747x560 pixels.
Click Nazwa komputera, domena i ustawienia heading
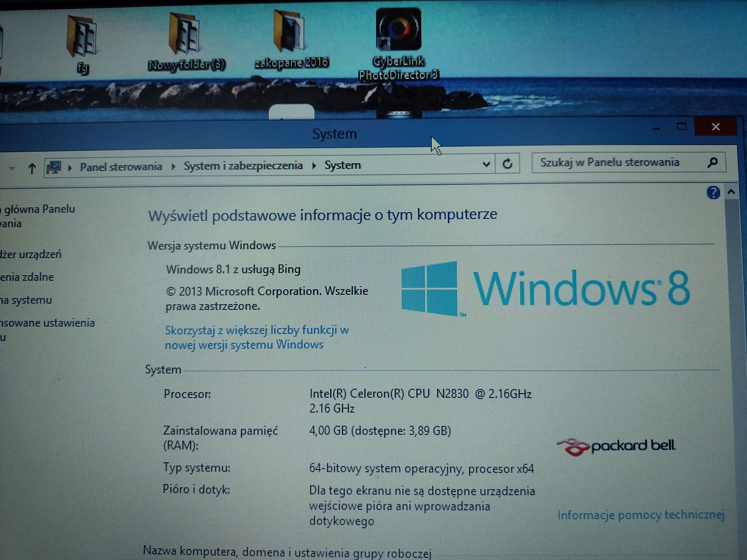(287, 552)
